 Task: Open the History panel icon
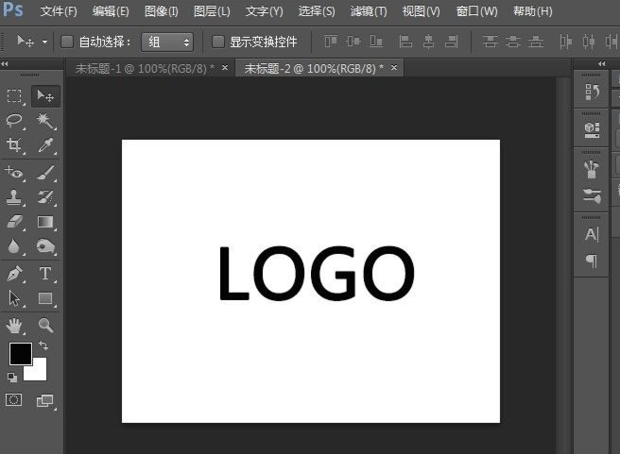tap(592, 92)
